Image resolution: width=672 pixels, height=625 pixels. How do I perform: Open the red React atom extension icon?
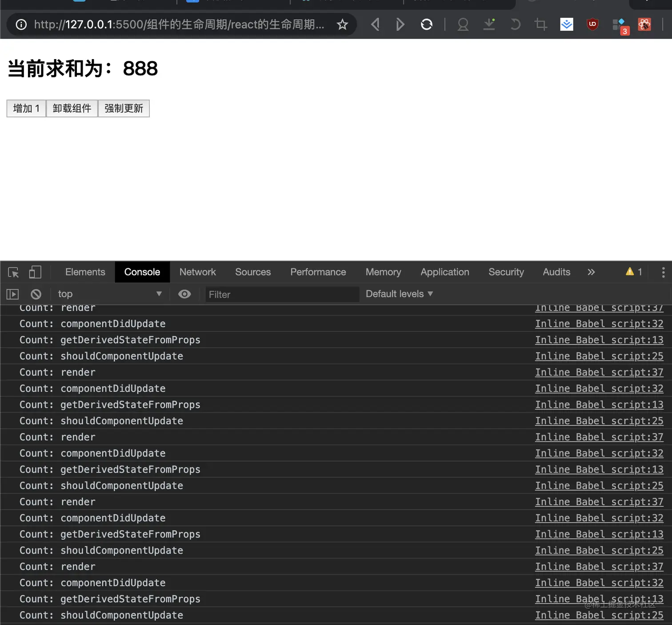(644, 24)
